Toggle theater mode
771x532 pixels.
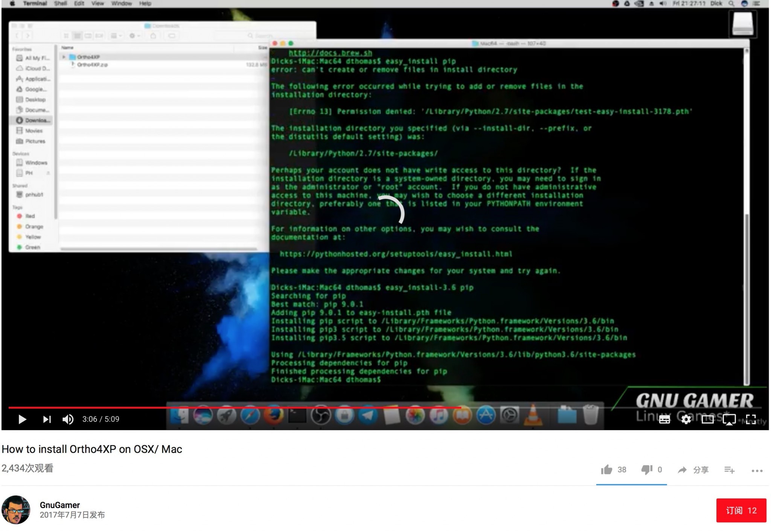[x=707, y=419]
